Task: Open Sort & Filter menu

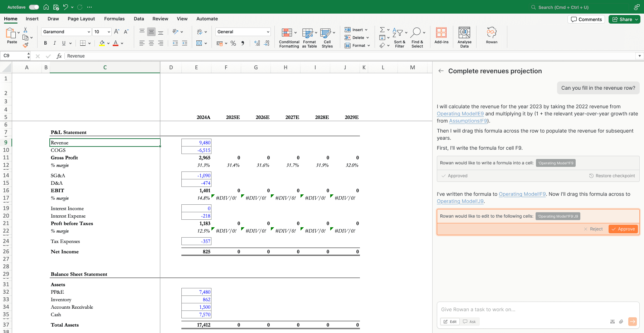Action: pos(400,38)
